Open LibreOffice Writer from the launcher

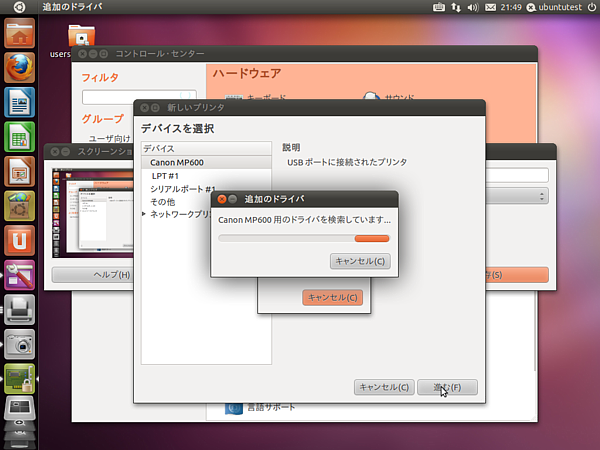(20, 102)
